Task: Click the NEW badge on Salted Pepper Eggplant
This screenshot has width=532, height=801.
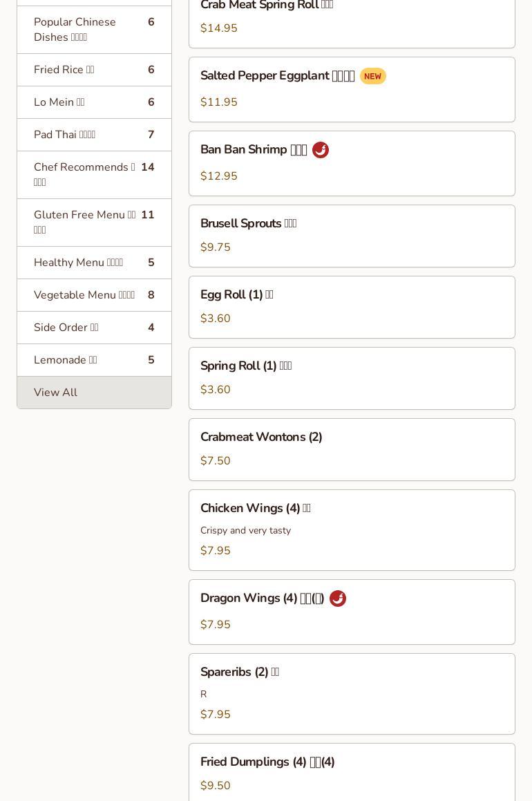Action: click(372, 76)
